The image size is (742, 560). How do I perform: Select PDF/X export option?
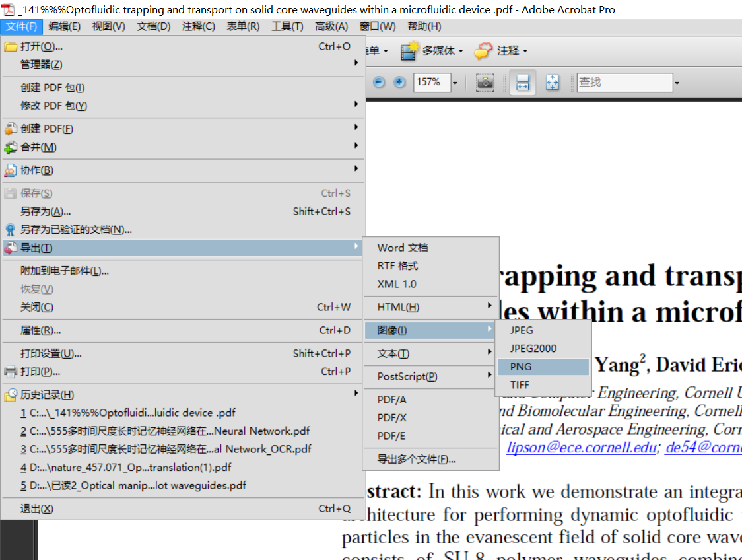(x=430, y=418)
